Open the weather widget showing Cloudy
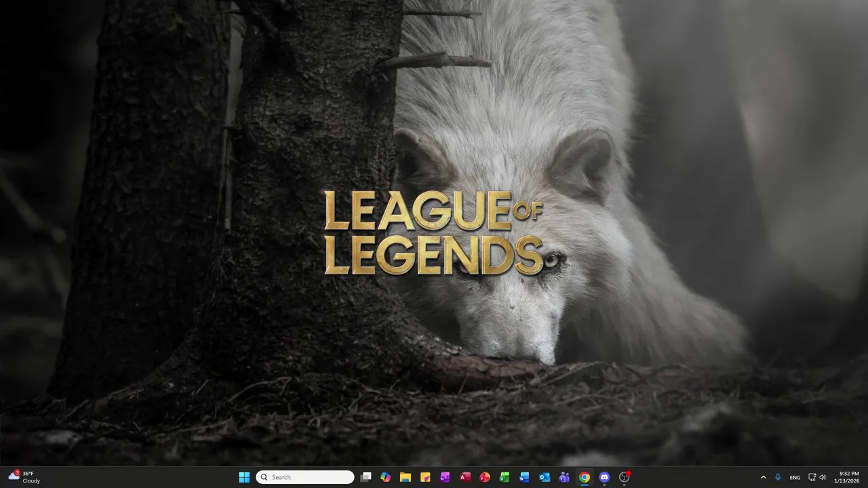 pyautogui.click(x=24, y=477)
